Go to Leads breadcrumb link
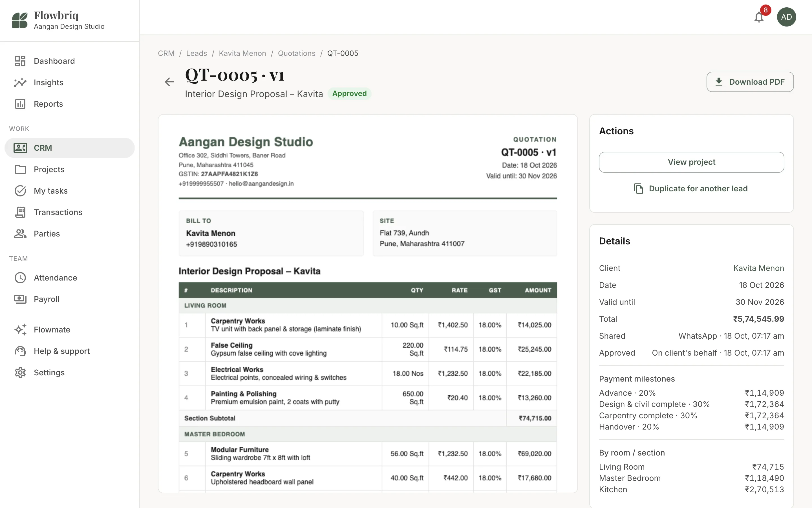Image resolution: width=812 pixels, height=508 pixels. [x=197, y=53]
